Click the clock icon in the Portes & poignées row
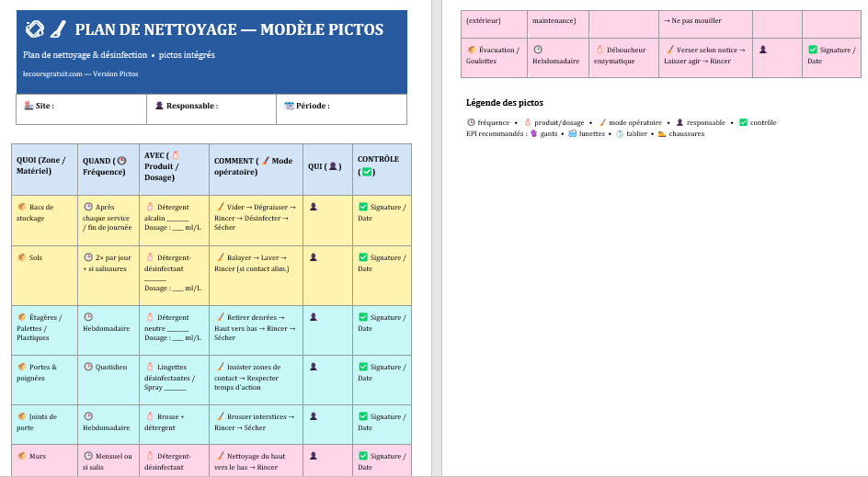The width and height of the screenshot is (868, 477). [87, 367]
